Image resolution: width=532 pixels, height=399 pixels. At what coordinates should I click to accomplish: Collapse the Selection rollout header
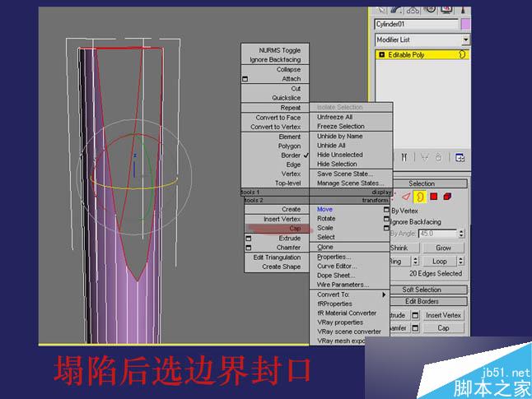coord(429,183)
